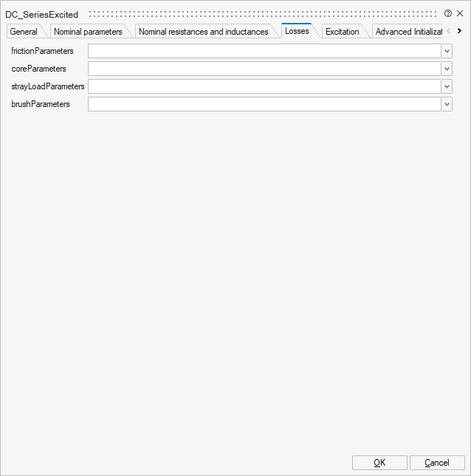Click into the frictionParameters text field

click(264, 51)
